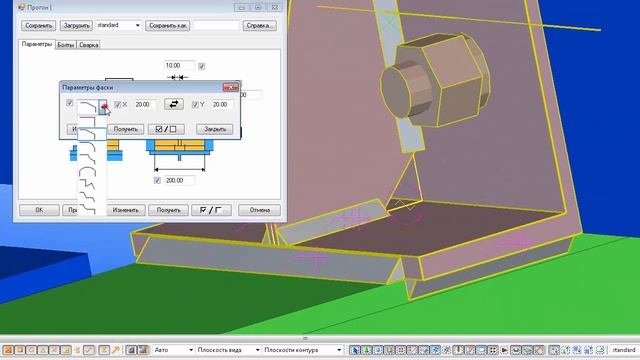Click the second orange snap icon in bottom toolbar
Viewport: 640px width, 360px height.
tap(20, 350)
